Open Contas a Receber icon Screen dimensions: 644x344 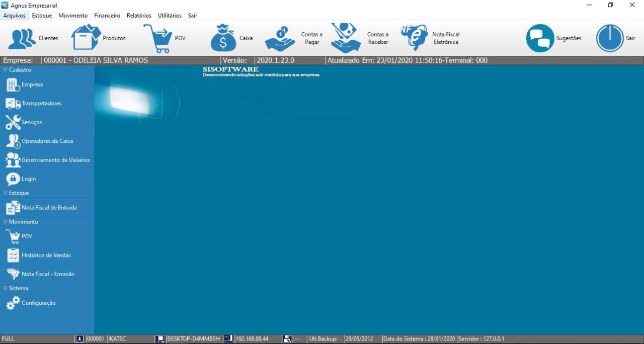(x=346, y=38)
